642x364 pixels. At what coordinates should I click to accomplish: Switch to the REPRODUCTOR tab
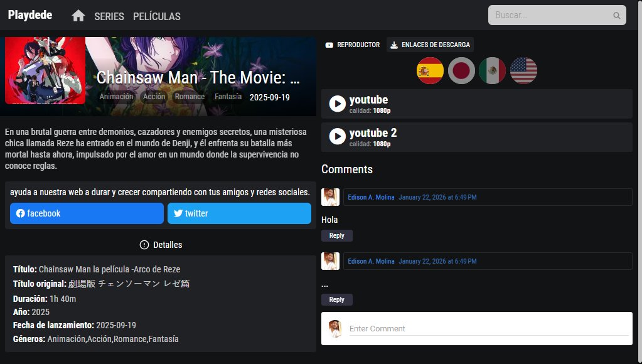click(x=353, y=45)
